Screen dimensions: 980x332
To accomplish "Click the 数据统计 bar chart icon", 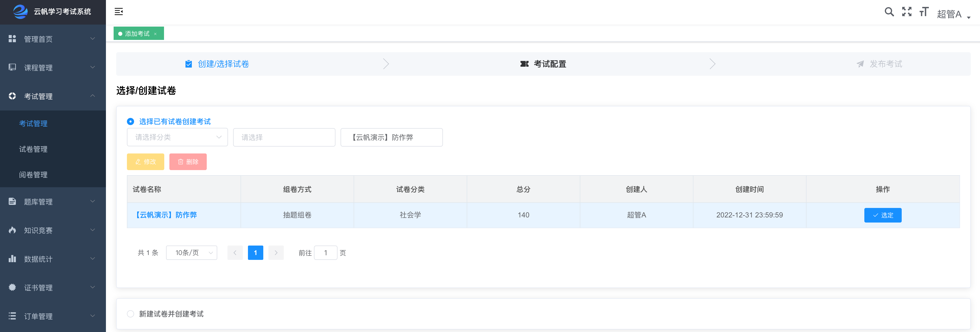I will (12, 259).
